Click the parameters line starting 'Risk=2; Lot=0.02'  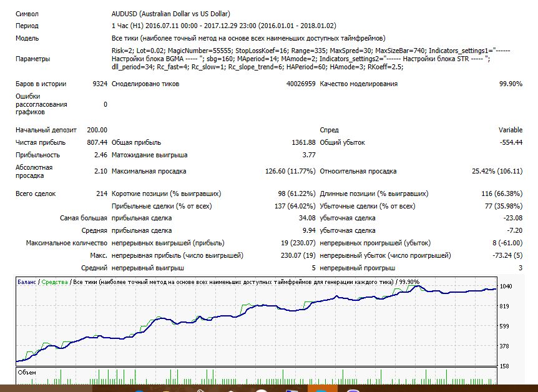(311, 51)
